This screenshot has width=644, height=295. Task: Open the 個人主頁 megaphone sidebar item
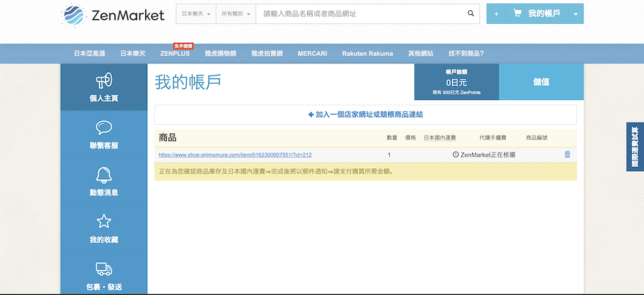tap(104, 87)
